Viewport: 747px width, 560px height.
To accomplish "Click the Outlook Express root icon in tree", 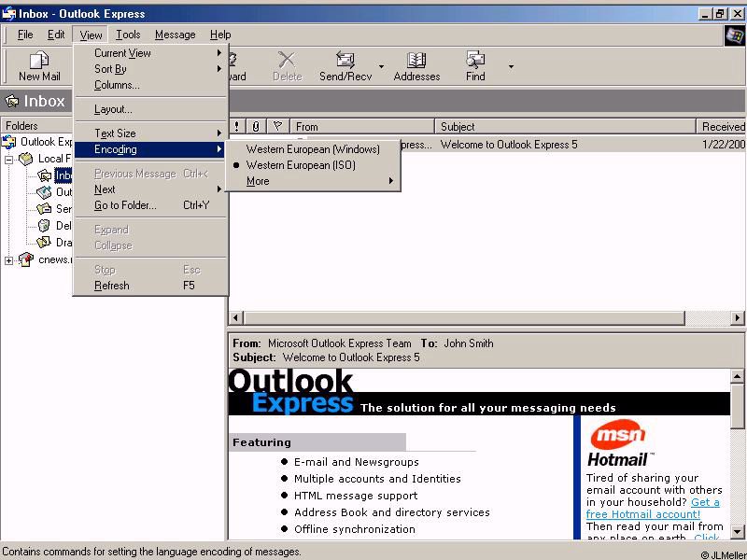I will pyautogui.click(x=9, y=142).
